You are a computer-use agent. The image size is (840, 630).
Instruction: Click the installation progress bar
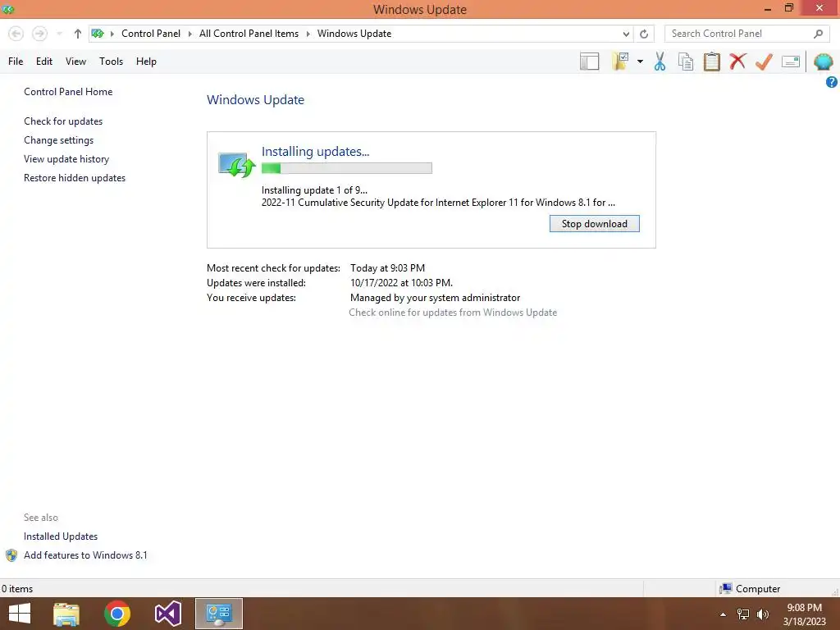point(347,168)
